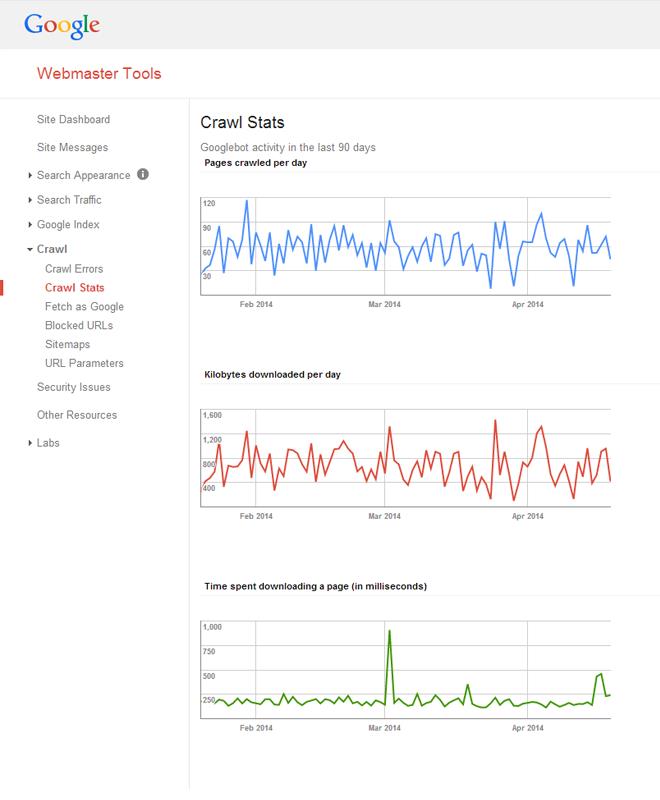Click 'Time spent downloading a page' title
This screenshot has width=660, height=800.
[x=315, y=586]
